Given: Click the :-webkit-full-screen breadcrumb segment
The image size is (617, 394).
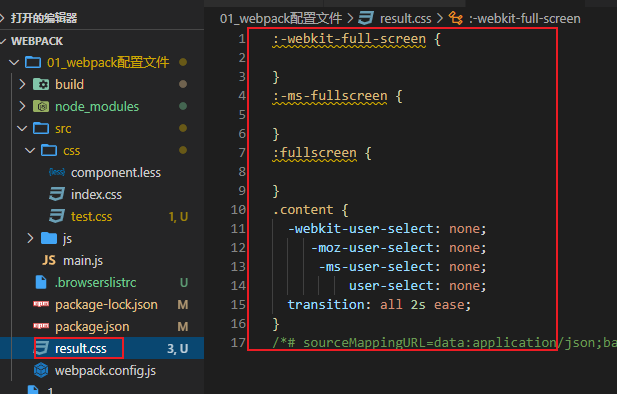Looking at the screenshot, I should [525, 18].
